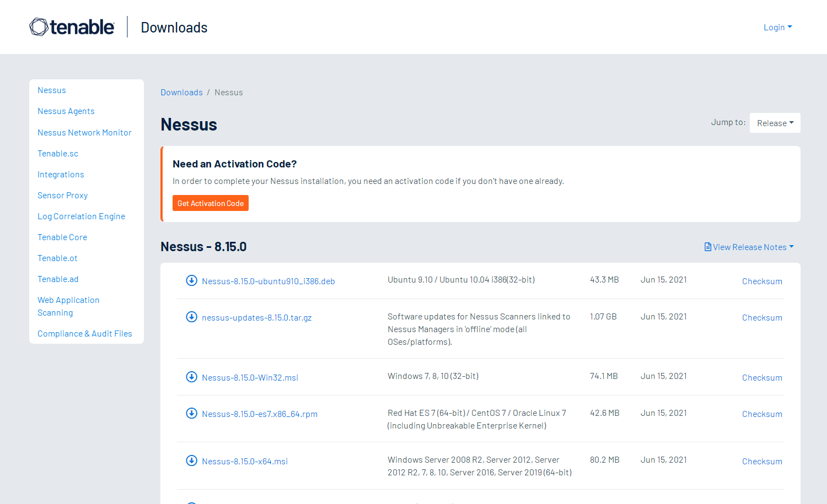Viewport: 827px width, 504px height.
Task: Select Compliance & Audit Files in the sidebar
Action: point(84,333)
